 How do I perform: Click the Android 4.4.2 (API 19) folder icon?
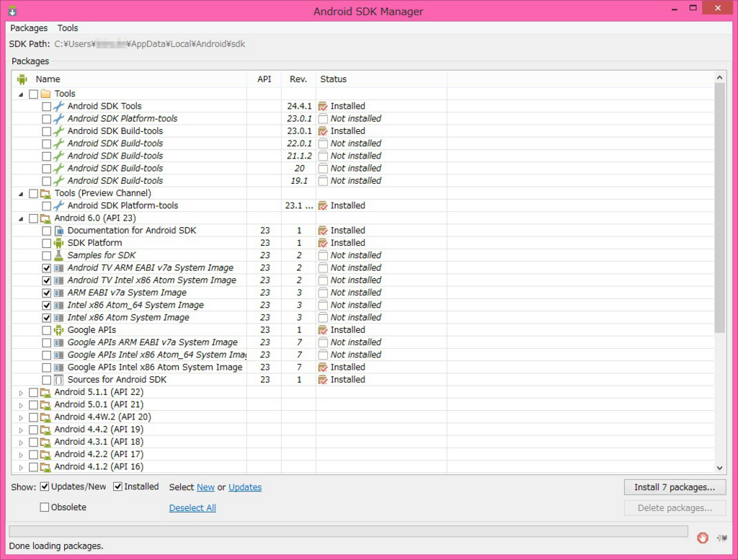45,430
